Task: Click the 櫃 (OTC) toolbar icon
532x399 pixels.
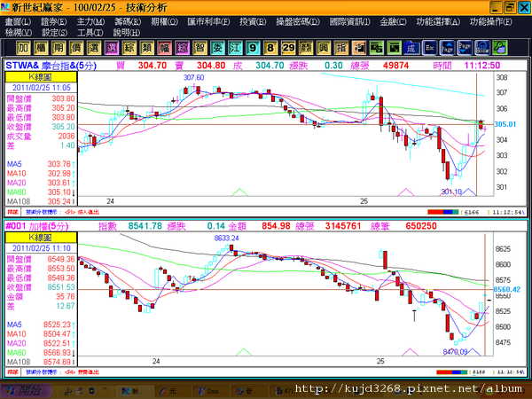Action: coord(41,48)
